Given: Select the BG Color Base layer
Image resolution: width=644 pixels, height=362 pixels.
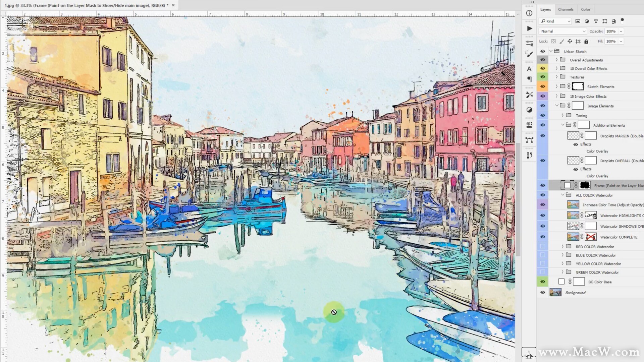Looking at the screenshot, I should 600,282.
